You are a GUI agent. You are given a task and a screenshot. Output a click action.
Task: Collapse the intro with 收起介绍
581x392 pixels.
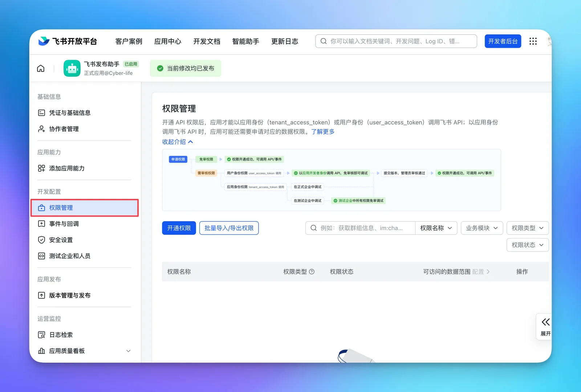click(178, 142)
